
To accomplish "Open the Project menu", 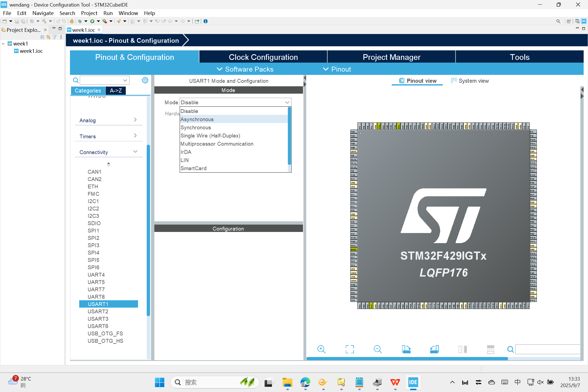I will (89, 13).
